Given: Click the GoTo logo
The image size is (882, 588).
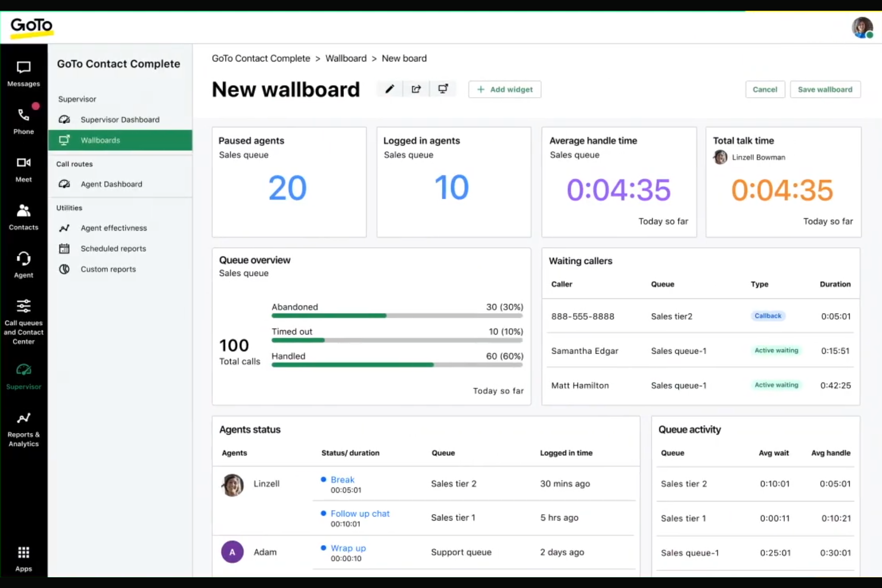Looking at the screenshot, I should tap(32, 27).
